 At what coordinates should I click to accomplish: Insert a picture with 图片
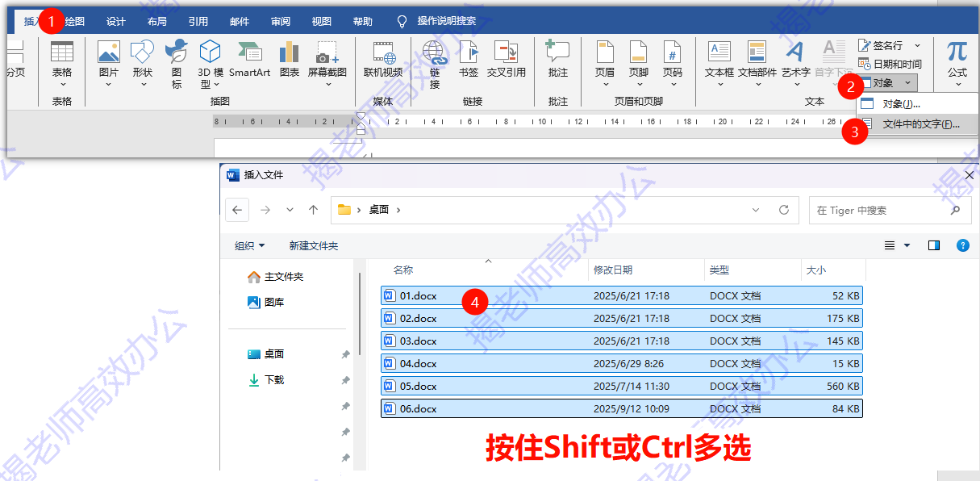point(108,64)
